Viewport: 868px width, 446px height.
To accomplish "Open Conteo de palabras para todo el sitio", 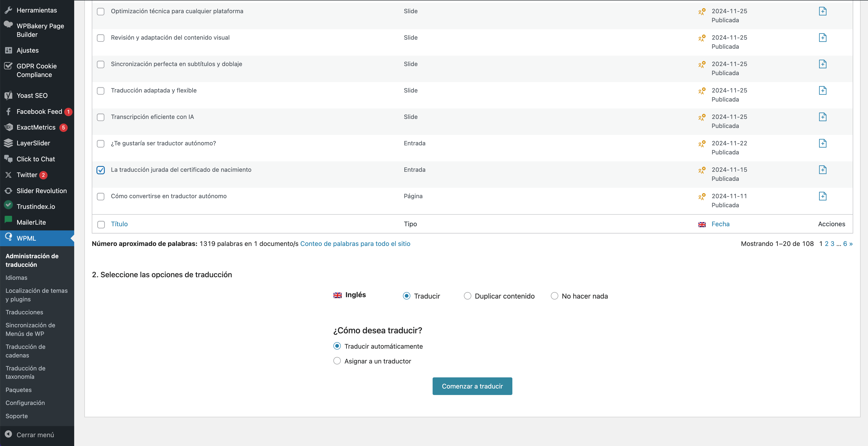I will pos(355,244).
